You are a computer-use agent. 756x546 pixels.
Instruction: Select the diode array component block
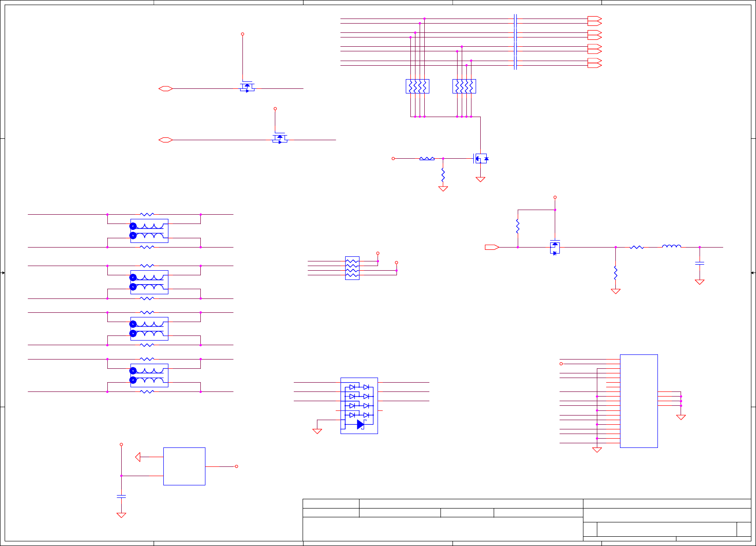pos(359,406)
